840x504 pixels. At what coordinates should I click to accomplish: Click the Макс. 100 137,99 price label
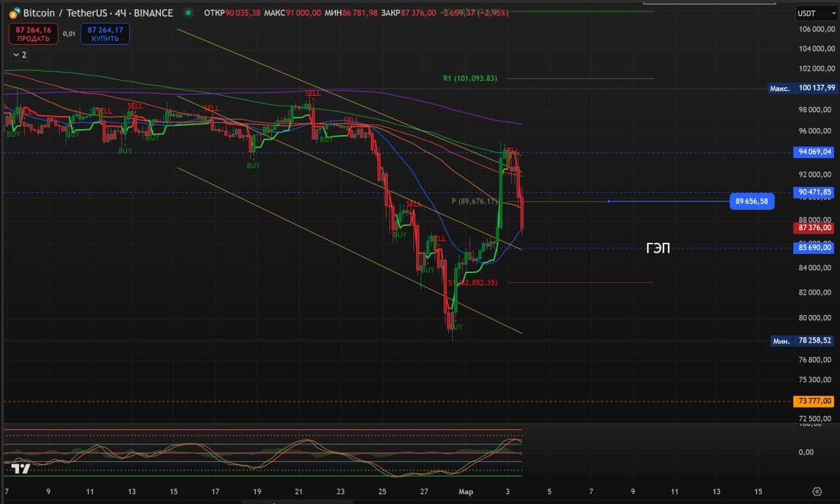click(803, 87)
